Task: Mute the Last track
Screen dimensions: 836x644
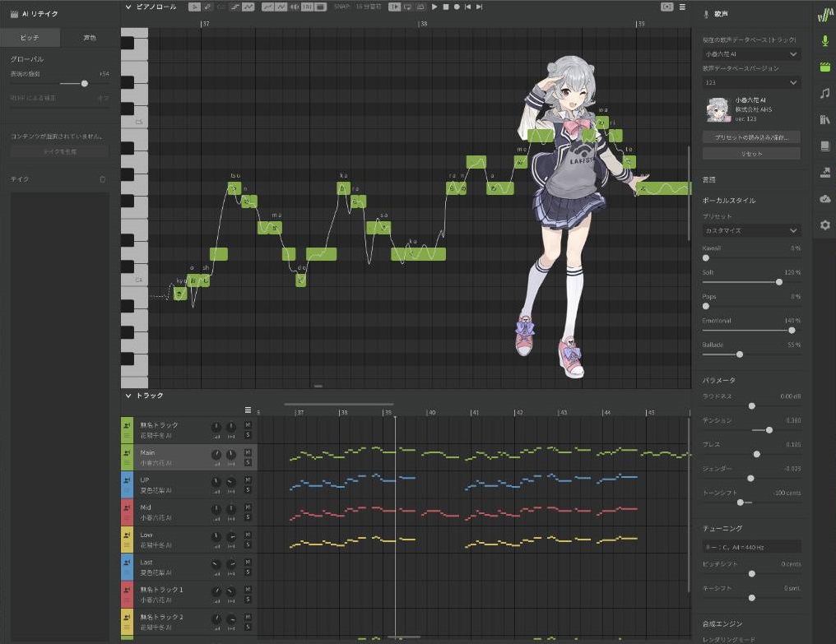Action: [248, 562]
